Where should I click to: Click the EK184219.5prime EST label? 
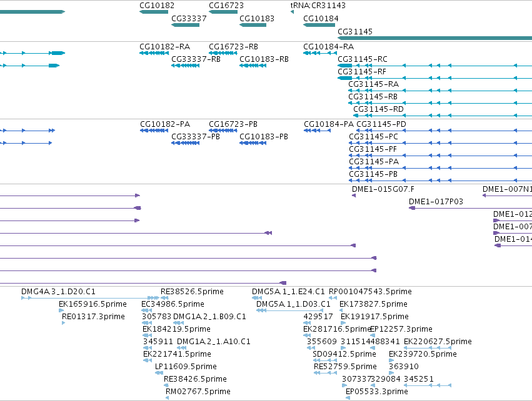click(176, 329)
